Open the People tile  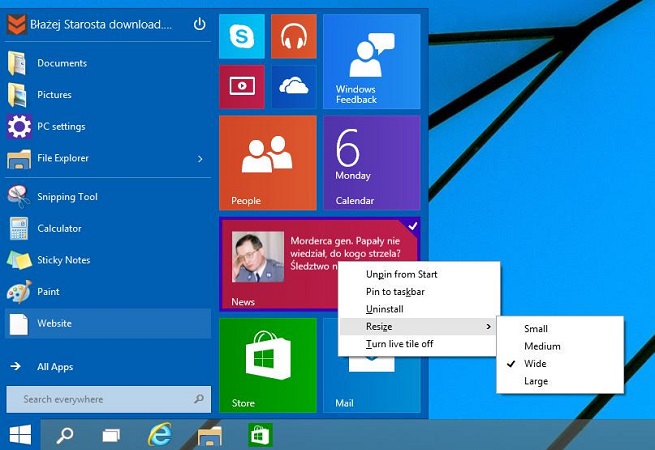(268, 163)
